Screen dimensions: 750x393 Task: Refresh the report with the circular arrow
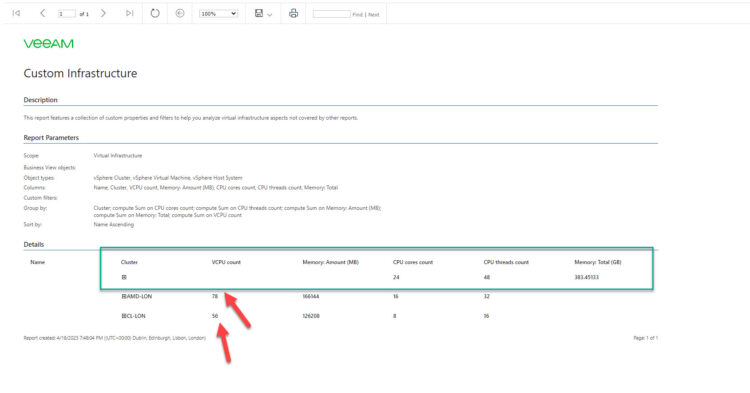coord(155,13)
